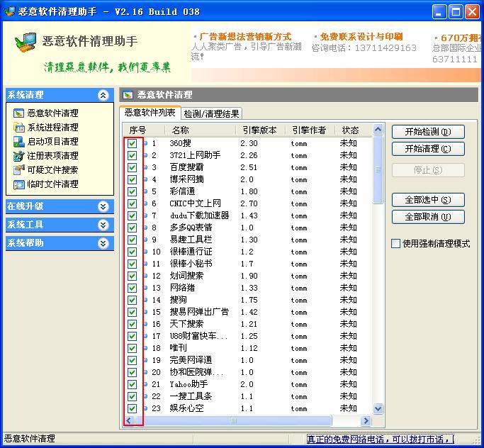This screenshot has height=448, width=484.
Task: Click the blue bullet icon beside 360搜
Action: pos(146,143)
